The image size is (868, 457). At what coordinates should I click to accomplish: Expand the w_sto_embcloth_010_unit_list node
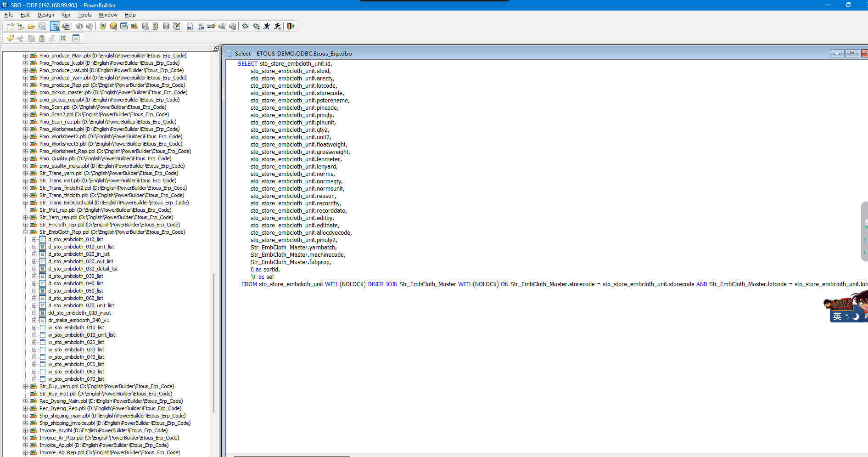34,335
